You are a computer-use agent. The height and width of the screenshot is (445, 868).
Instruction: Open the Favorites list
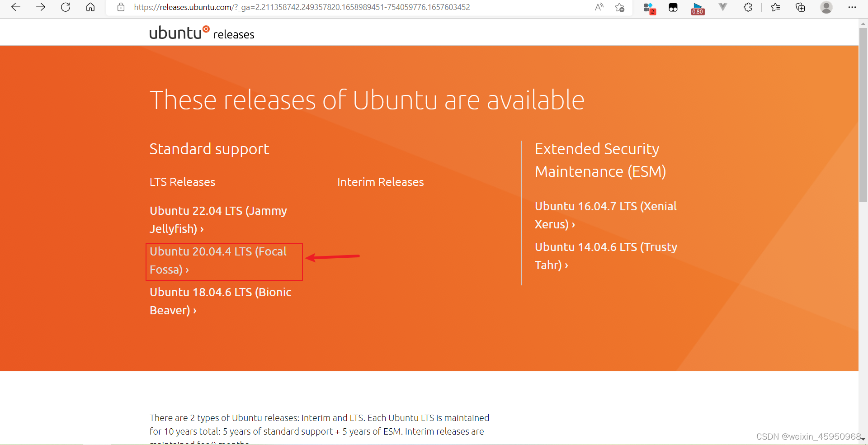[775, 7]
